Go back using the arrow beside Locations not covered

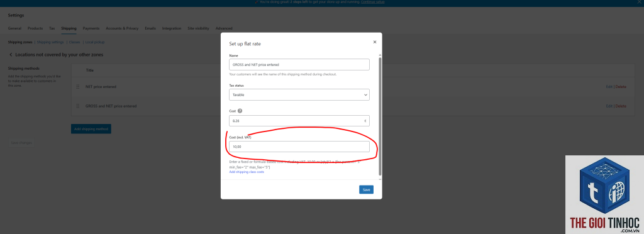pyautogui.click(x=11, y=55)
